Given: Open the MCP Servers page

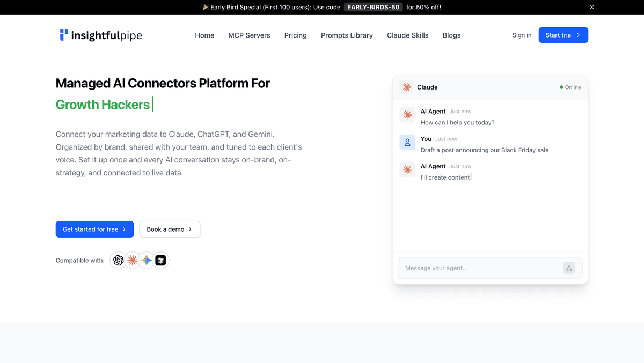Looking at the screenshot, I should tap(249, 35).
